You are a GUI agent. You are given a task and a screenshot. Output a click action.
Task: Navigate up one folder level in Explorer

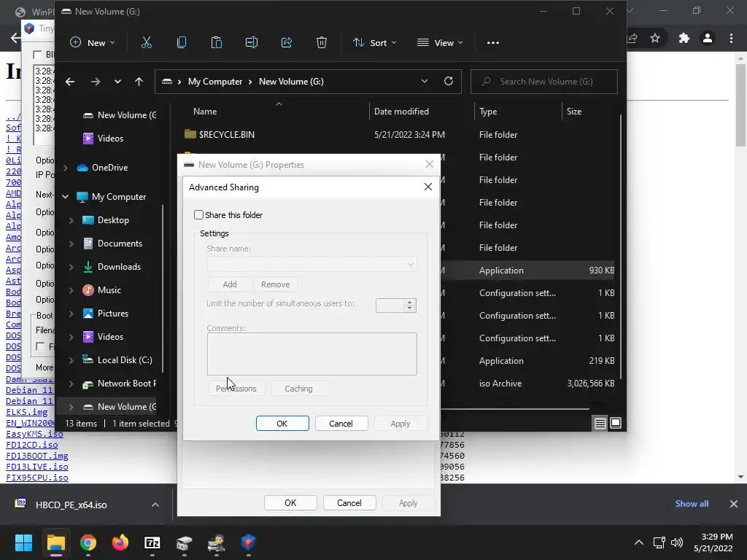[x=139, y=82]
